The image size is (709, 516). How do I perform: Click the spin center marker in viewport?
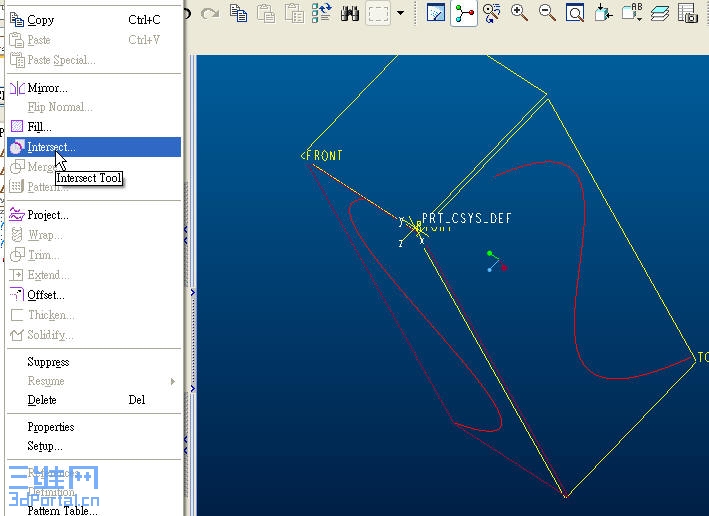coord(496,262)
